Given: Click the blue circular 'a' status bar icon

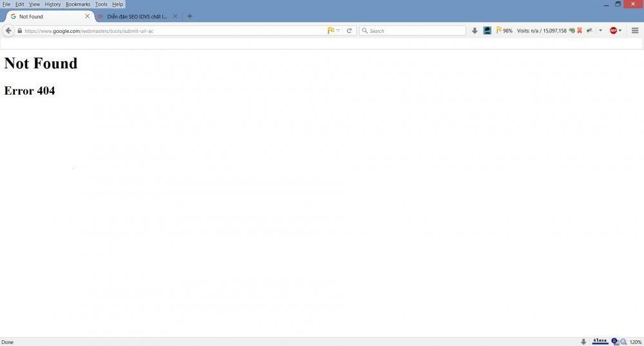Looking at the screenshot, I should pos(615,341).
